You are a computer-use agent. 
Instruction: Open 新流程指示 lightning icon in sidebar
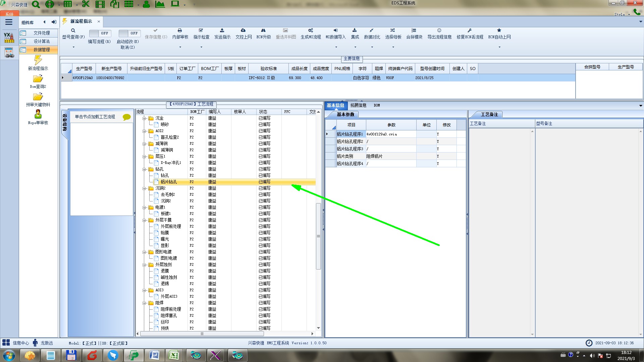pyautogui.click(x=38, y=60)
